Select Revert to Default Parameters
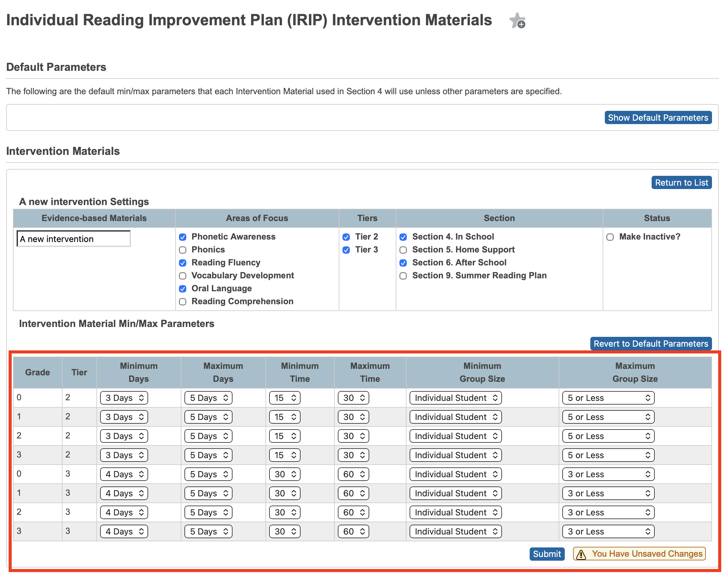This screenshot has height=577, width=728. pos(651,343)
